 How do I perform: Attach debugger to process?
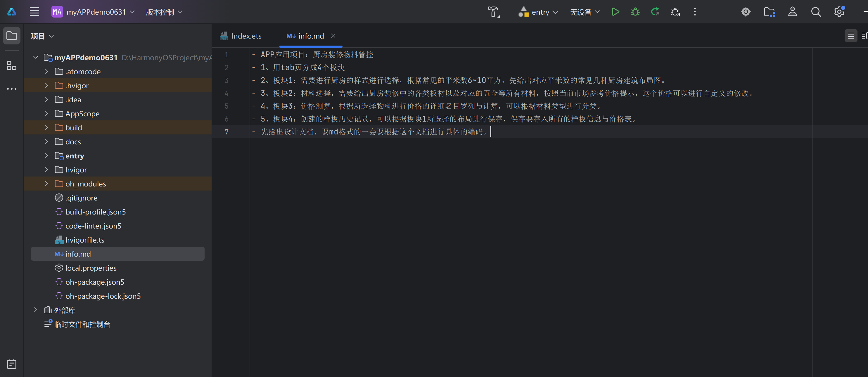click(x=675, y=12)
